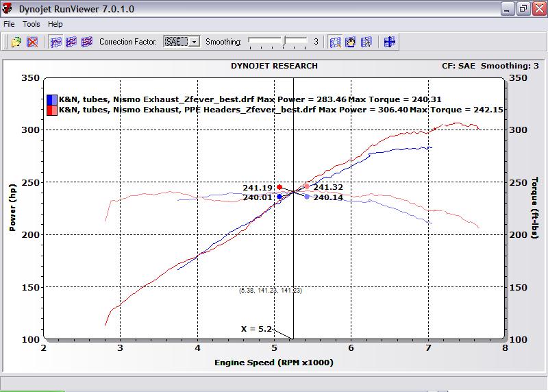Click the blue 240.01 data point marker
The width and height of the screenshot is (548, 392).
pyautogui.click(x=279, y=197)
